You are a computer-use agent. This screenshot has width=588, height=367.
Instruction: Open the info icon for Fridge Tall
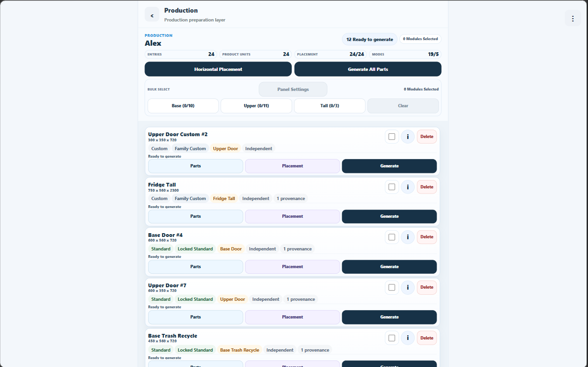point(408,187)
